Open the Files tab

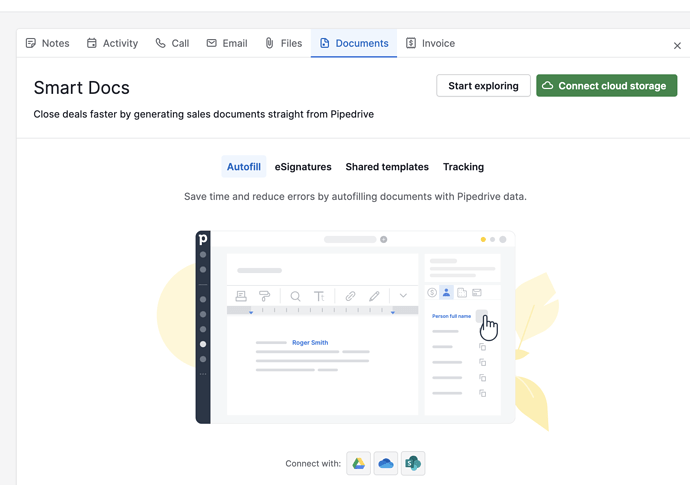283,43
